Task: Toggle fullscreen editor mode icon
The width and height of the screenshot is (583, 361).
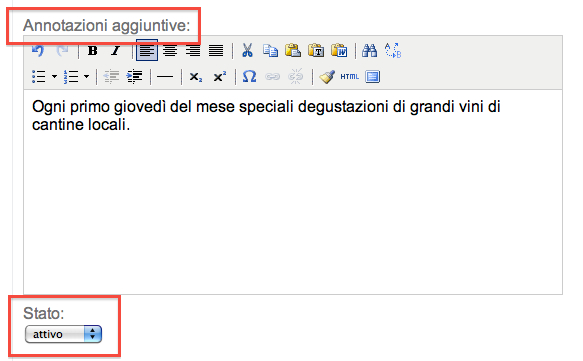Action: pos(373,77)
